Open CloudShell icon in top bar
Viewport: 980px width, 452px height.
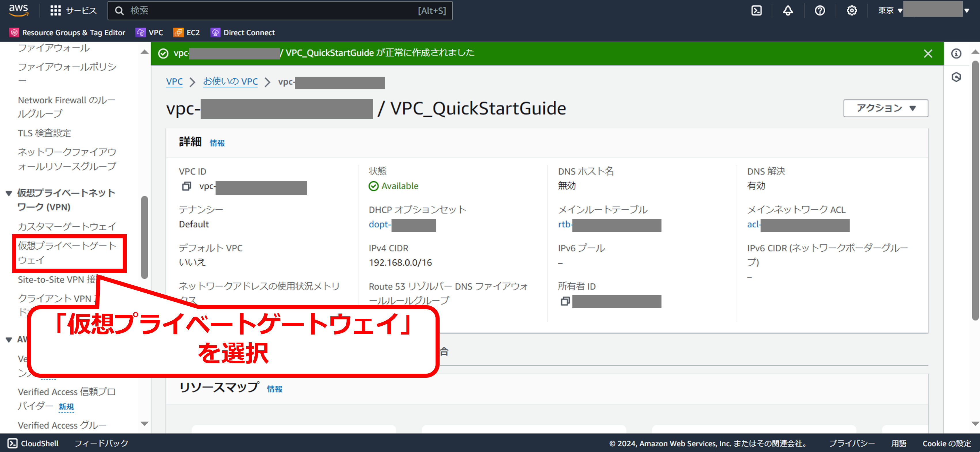pyautogui.click(x=756, y=11)
